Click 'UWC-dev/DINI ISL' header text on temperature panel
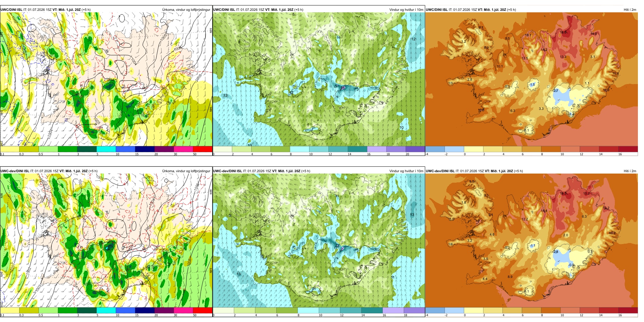The width and height of the screenshot is (644, 322). coord(440,171)
